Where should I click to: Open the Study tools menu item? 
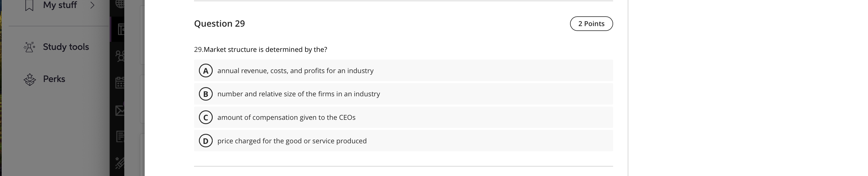click(x=66, y=47)
